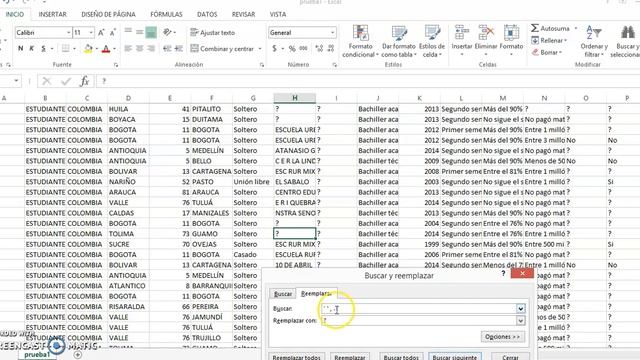Apply the red font color
The image size is (640, 360).
(106, 49)
